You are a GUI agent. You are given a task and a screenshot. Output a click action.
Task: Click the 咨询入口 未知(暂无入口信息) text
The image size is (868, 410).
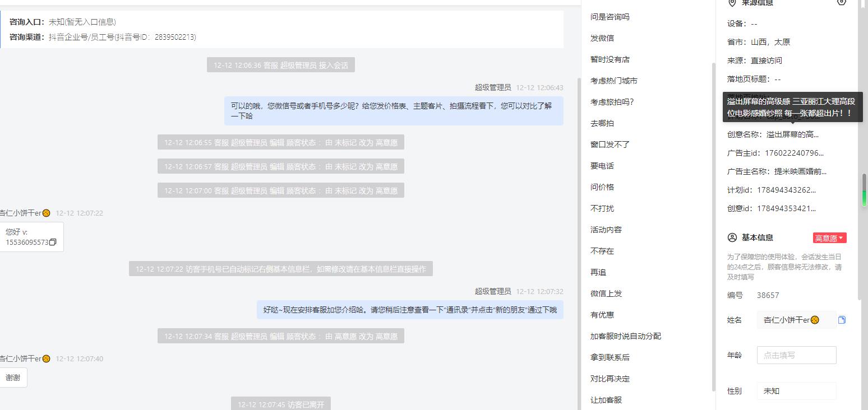coord(82,22)
